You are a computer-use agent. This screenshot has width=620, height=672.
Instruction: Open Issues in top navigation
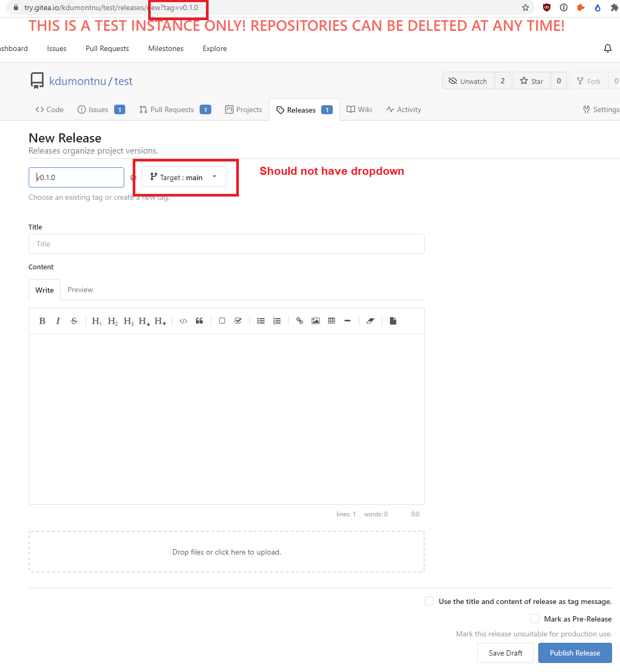[57, 48]
